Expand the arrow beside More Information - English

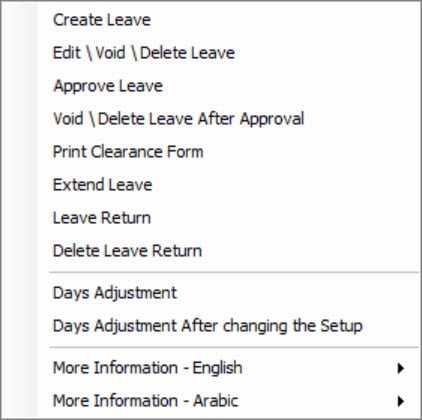coord(401,368)
